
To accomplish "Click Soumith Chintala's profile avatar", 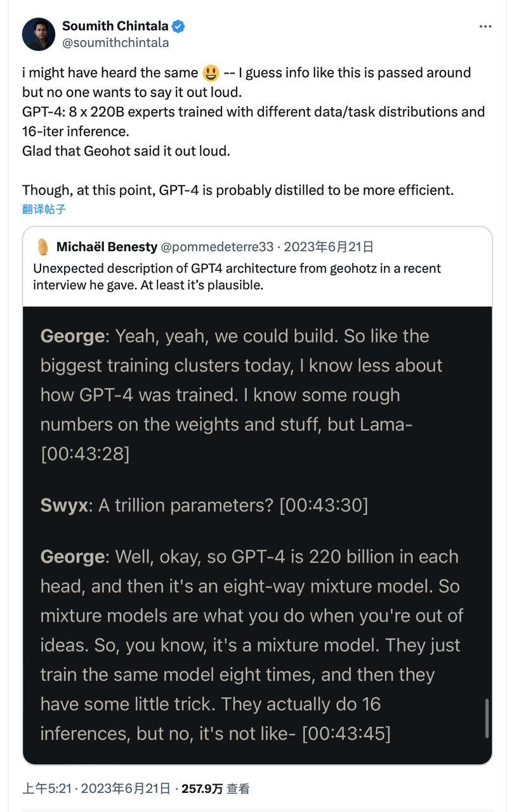I will tap(39, 34).
